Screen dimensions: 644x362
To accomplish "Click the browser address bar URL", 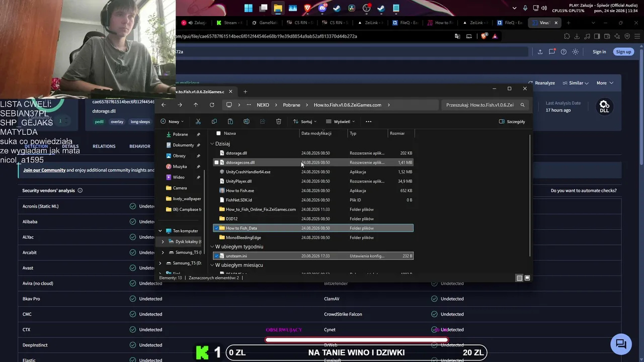I will pyautogui.click(x=267, y=36).
